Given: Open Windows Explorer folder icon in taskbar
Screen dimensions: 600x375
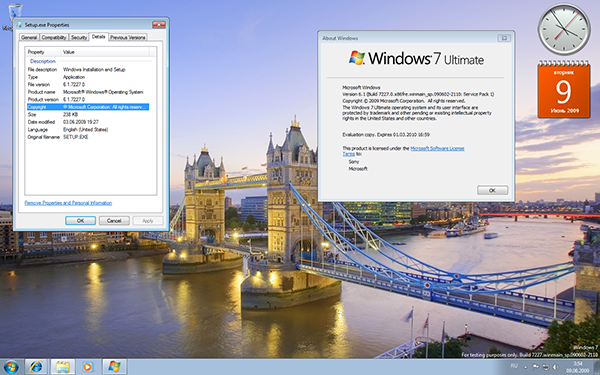Looking at the screenshot, I should tap(62, 367).
